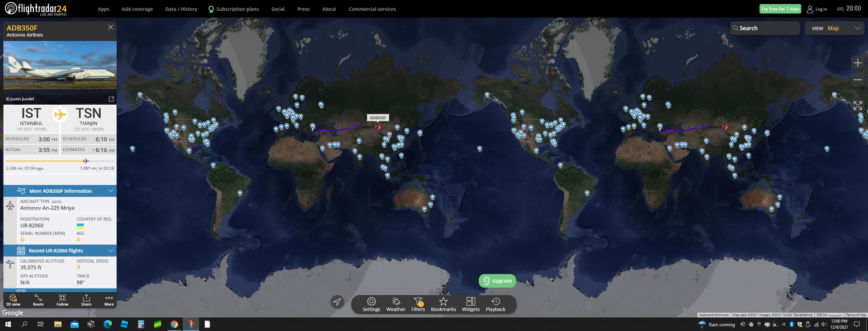Open Google Chrome from the taskbar

coord(174,324)
